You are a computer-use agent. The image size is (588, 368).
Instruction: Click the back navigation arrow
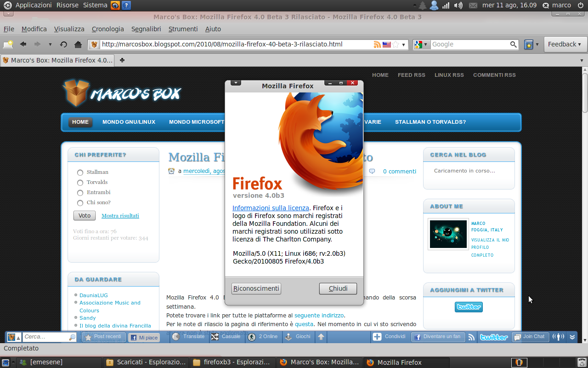23,44
